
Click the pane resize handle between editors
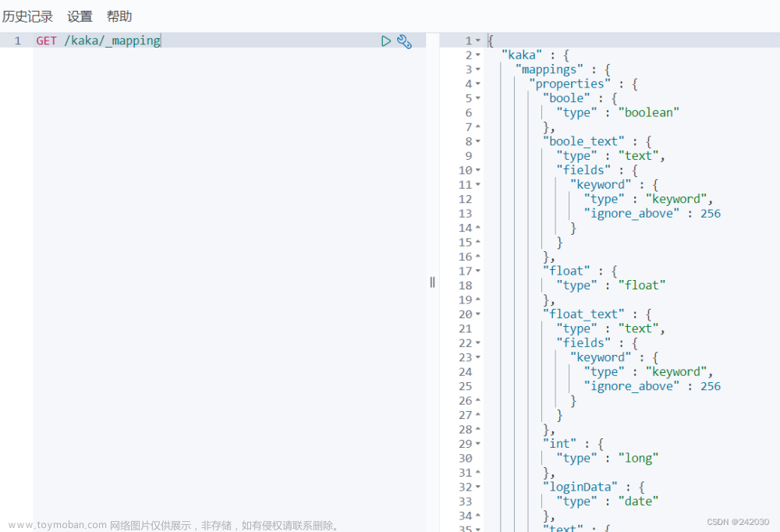point(432,282)
